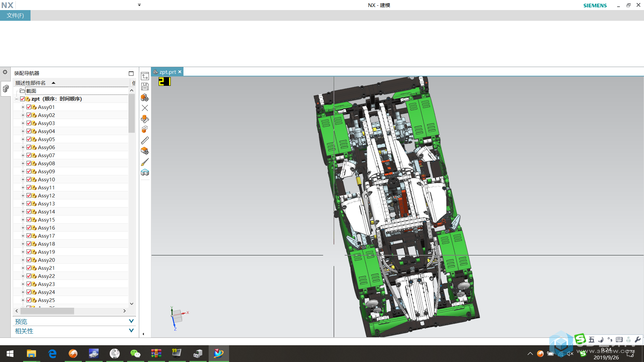Select the blue section view icon
644x362 pixels.
145,172
